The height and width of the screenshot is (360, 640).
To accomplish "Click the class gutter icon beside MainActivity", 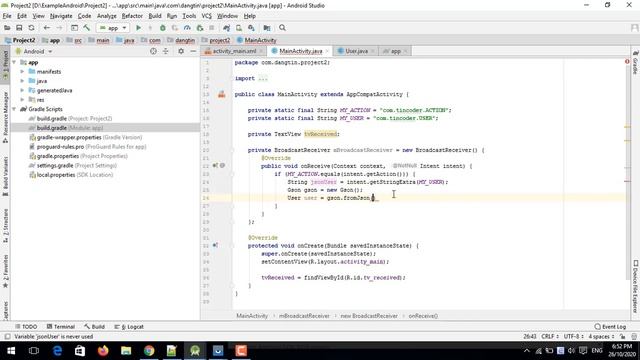I will point(222,94).
